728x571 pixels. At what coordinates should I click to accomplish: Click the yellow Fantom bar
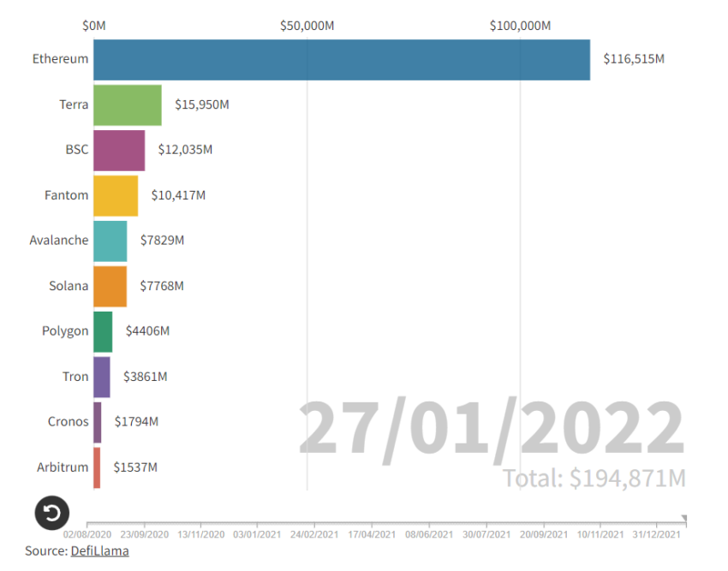116,195
